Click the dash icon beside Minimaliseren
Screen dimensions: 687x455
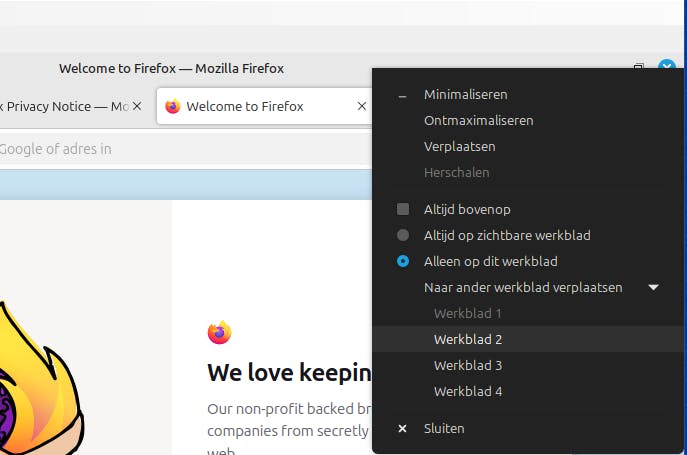point(402,95)
